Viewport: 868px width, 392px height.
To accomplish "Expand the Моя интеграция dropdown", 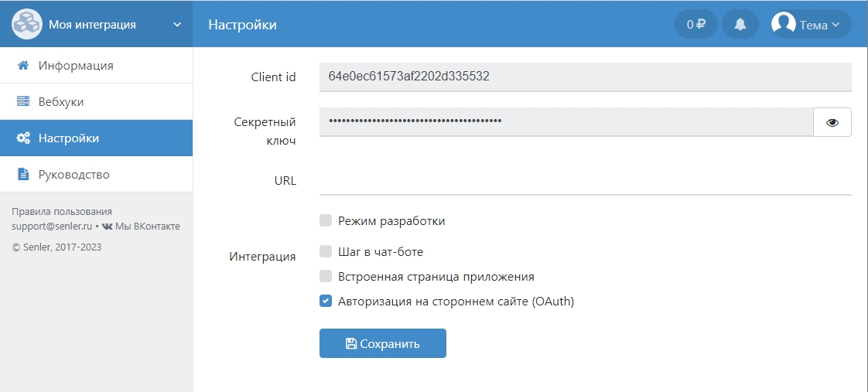I will pyautogui.click(x=177, y=24).
